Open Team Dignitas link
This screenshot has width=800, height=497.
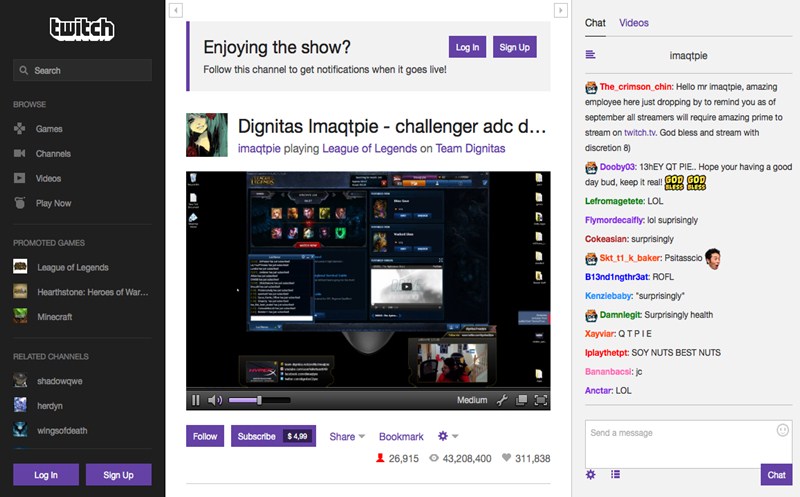click(470, 148)
